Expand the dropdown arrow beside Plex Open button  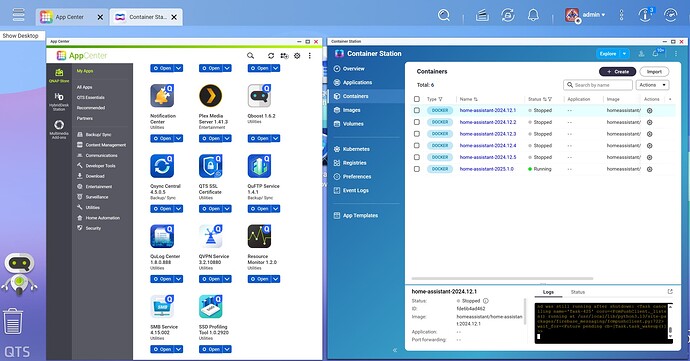(x=227, y=139)
